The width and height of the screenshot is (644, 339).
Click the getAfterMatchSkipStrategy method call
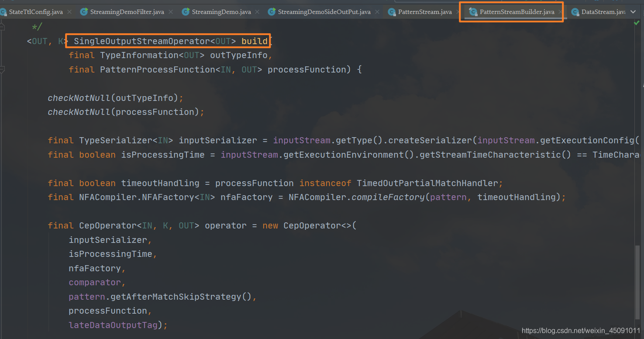(x=176, y=297)
